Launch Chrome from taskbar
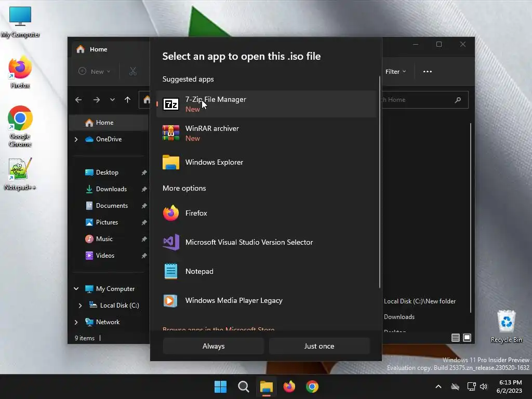The width and height of the screenshot is (532, 399). tap(312, 387)
